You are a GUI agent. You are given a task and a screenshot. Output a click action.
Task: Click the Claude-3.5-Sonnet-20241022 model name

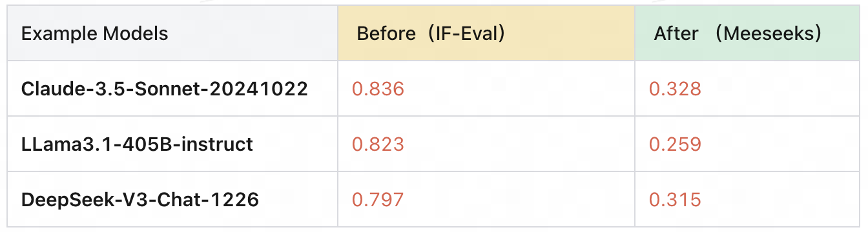point(165,89)
